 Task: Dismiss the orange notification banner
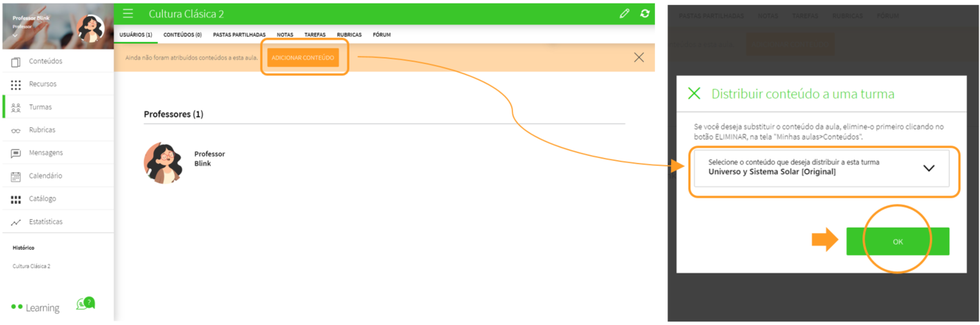point(639,58)
